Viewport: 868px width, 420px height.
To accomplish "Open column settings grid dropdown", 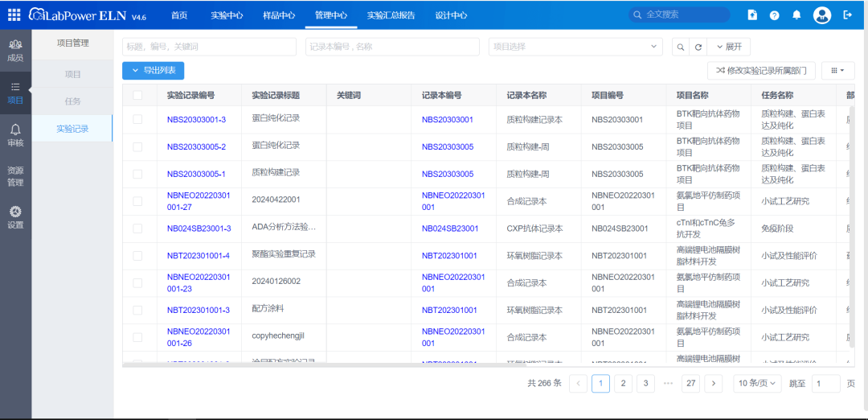I will click(x=837, y=70).
